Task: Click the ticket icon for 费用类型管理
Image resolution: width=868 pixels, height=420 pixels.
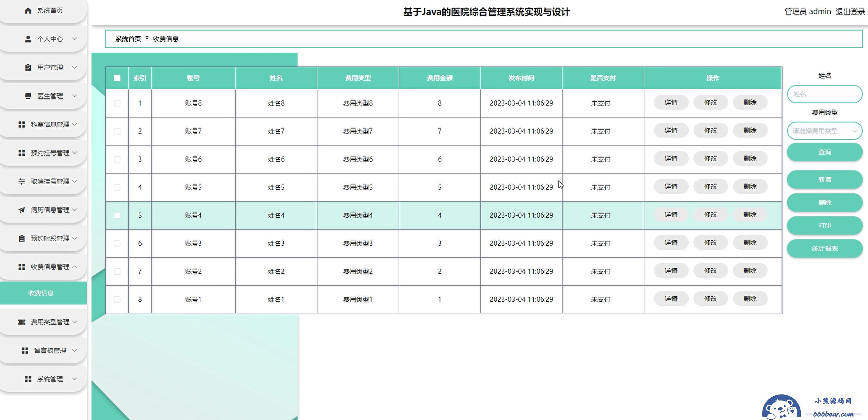Action: tap(22, 322)
